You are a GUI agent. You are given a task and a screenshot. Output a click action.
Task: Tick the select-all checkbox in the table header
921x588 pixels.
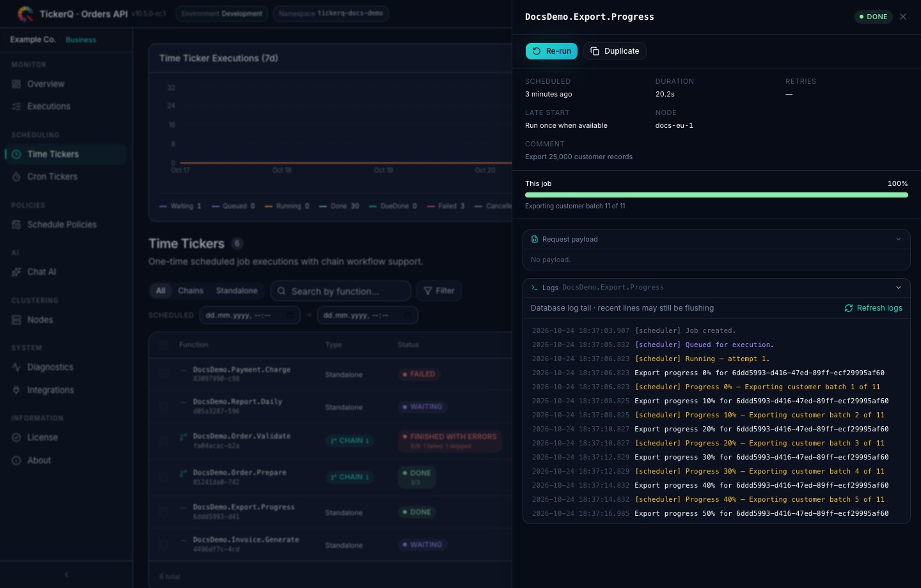164,344
